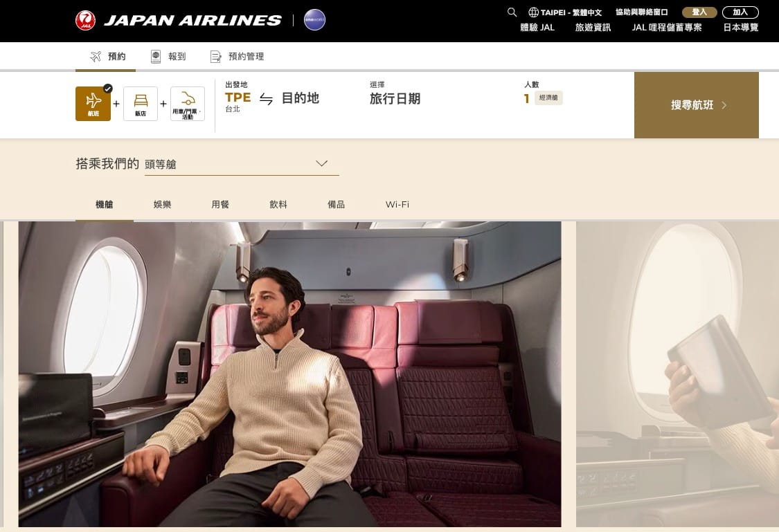Switch to the 預約管理 tab
Viewport: 779px width, 532px height.
tap(238, 57)
